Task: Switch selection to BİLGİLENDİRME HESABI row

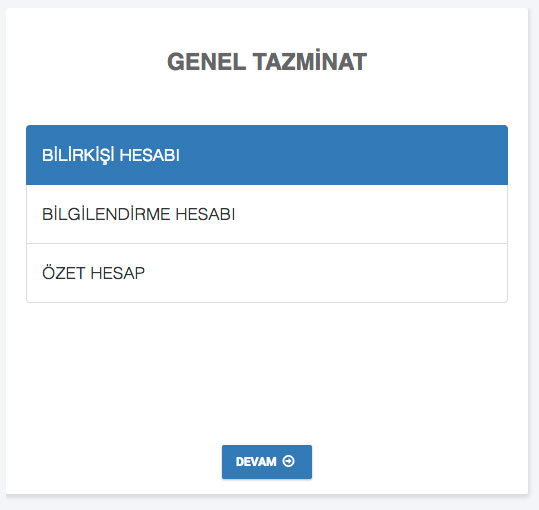Action: tap(267, 214)
